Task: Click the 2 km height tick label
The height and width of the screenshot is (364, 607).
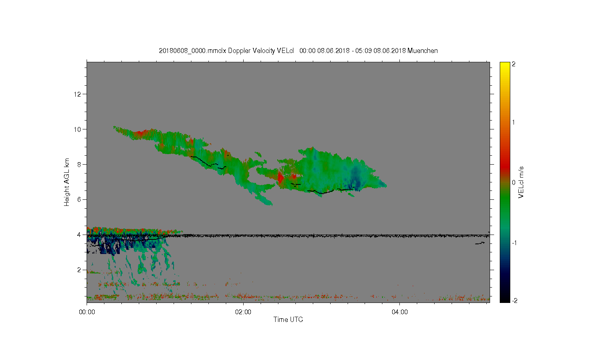Action: click(79, 270)
